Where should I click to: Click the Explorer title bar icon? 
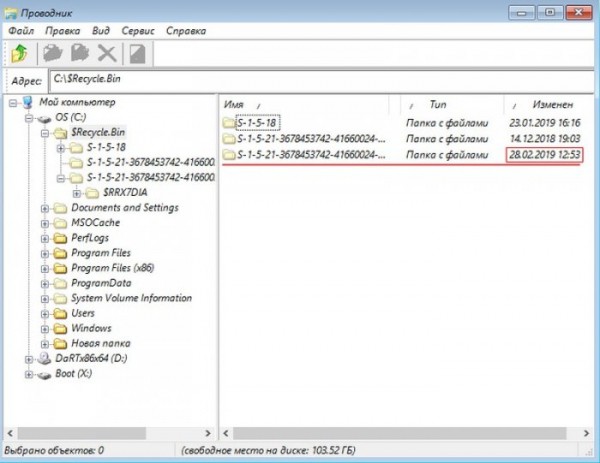pyautogui.click(x=11, y=13)
